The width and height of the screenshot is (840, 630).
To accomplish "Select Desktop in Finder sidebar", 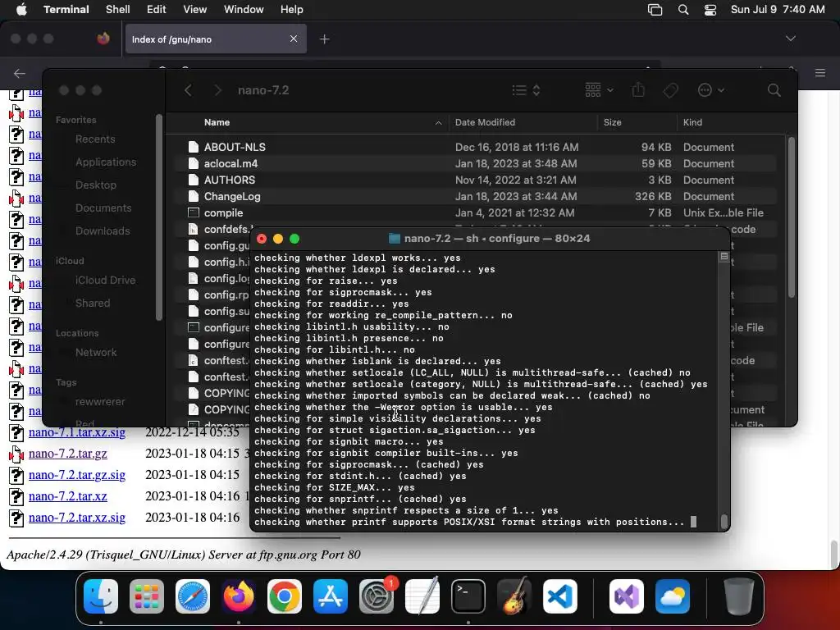I will 96,185.
